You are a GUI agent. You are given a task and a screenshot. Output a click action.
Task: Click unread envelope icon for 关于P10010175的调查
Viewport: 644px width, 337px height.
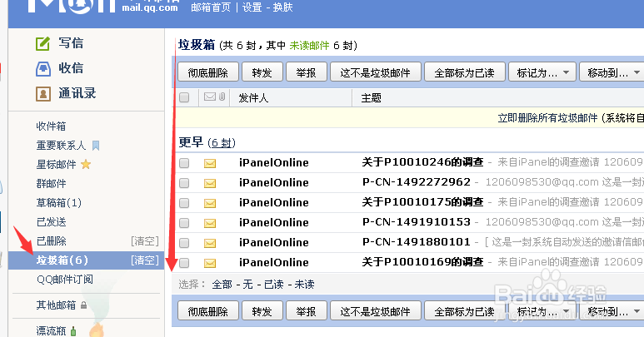pos(210,203)
